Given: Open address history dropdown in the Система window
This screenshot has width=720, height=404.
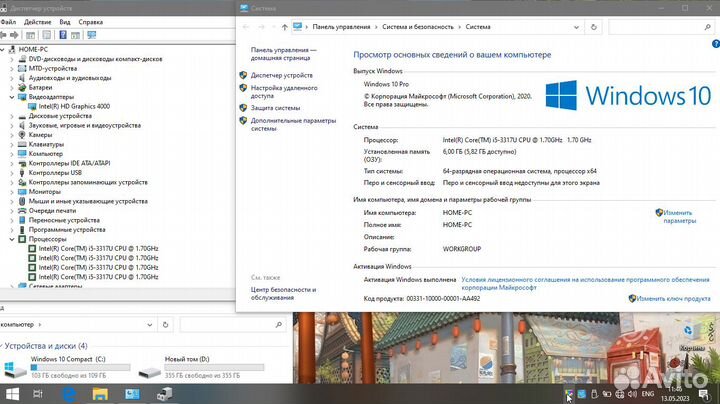Looking at the screenshot, I should (x=576, y=27).
